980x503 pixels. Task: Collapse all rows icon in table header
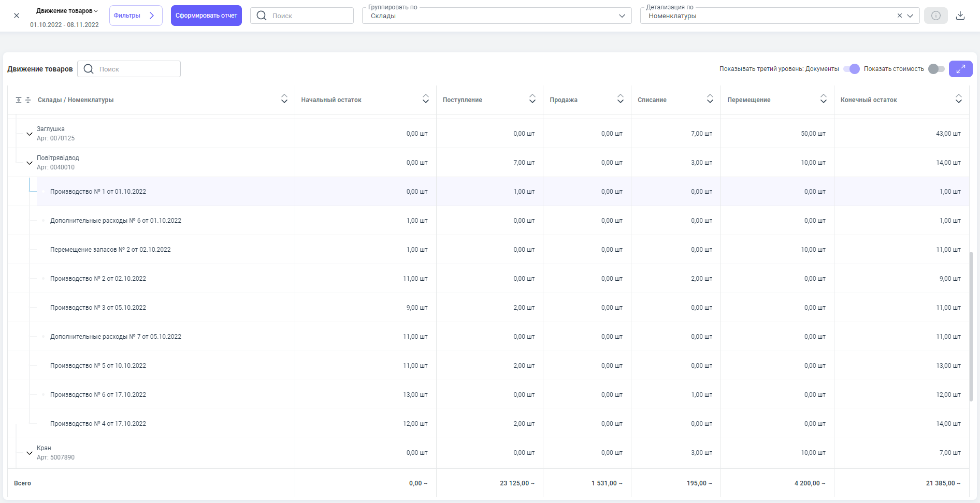28,100
